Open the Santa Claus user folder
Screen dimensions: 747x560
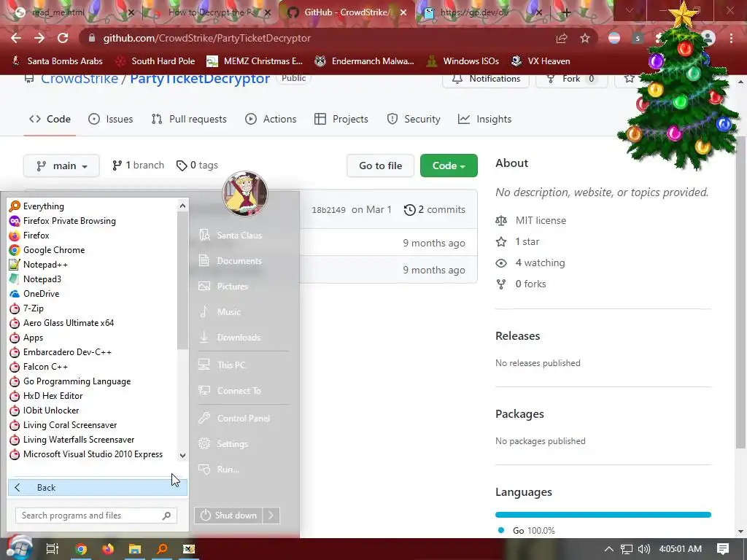tap(231, 236)
